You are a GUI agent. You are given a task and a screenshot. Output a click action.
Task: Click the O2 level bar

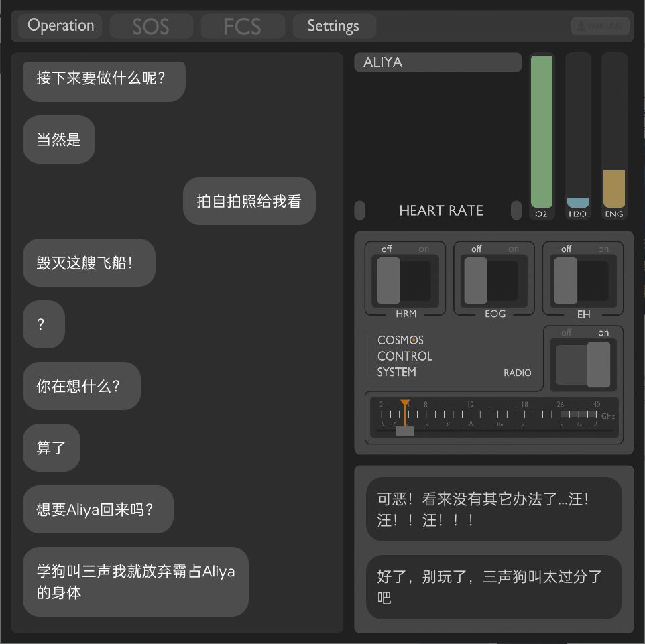pos(541,131)
